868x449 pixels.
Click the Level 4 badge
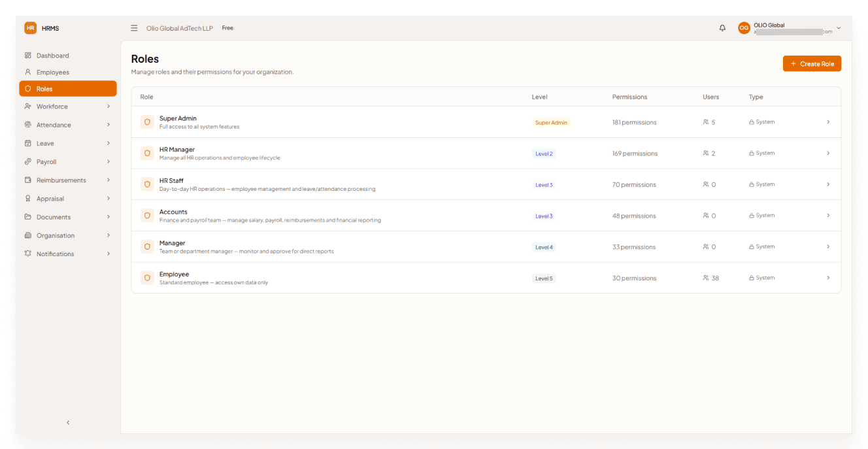(544, 247)
